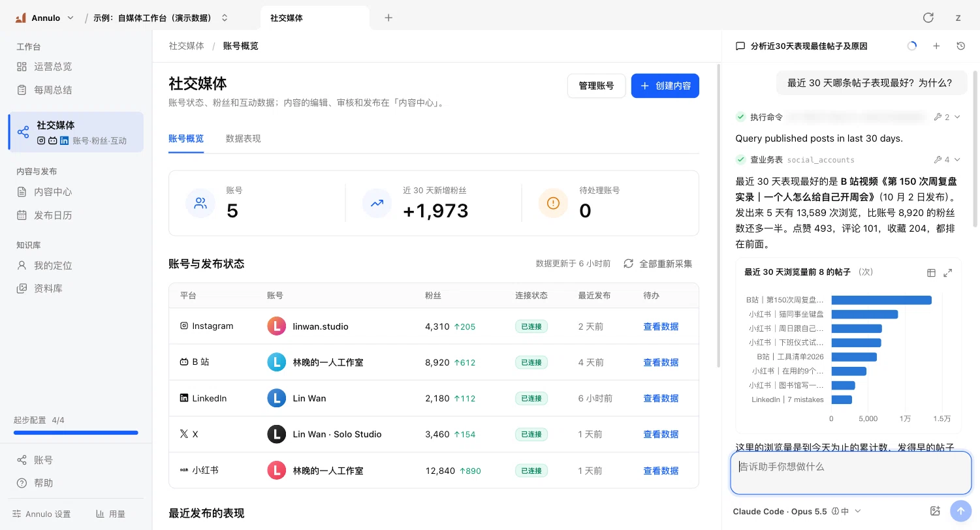Click the 管理账号 button
This screenshot has height=530, width=980.
click(597, 86)
